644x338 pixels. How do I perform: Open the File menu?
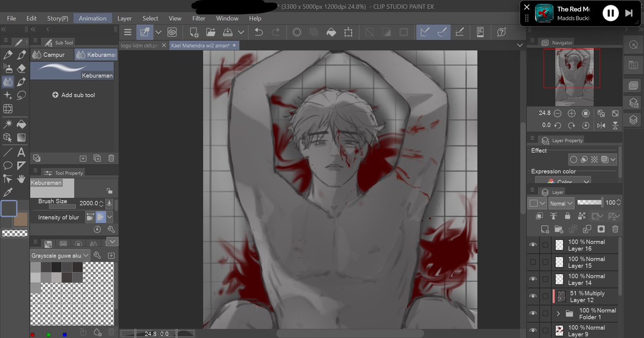[11, 18]
